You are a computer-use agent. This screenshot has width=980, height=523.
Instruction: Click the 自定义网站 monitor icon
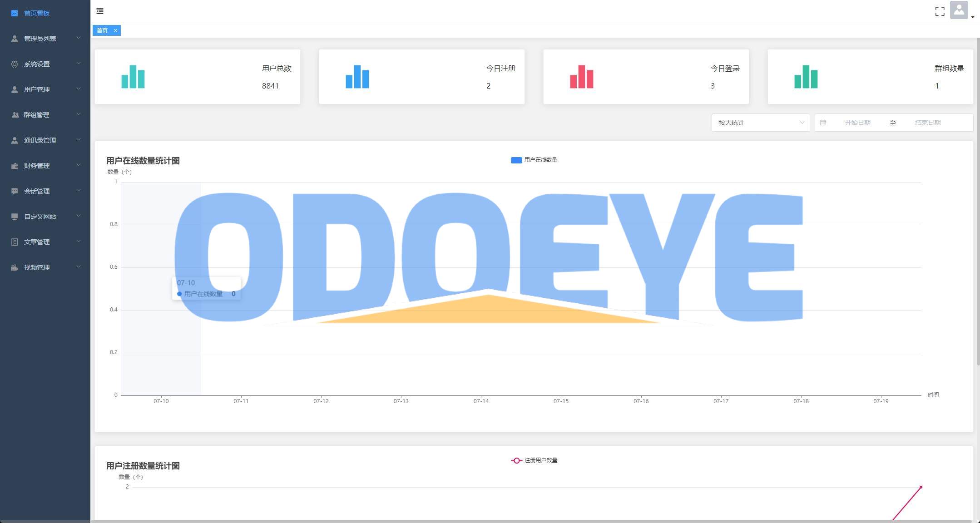(15, 217)
